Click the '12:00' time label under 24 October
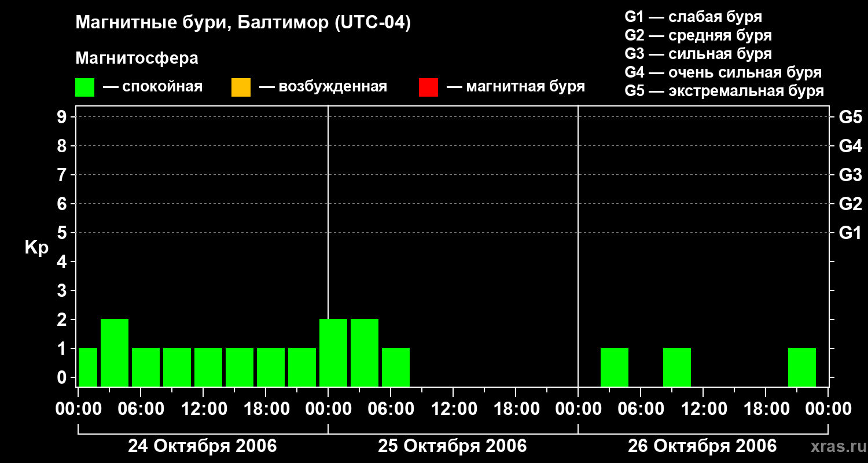868x463 pixels. tap(203, 409)
